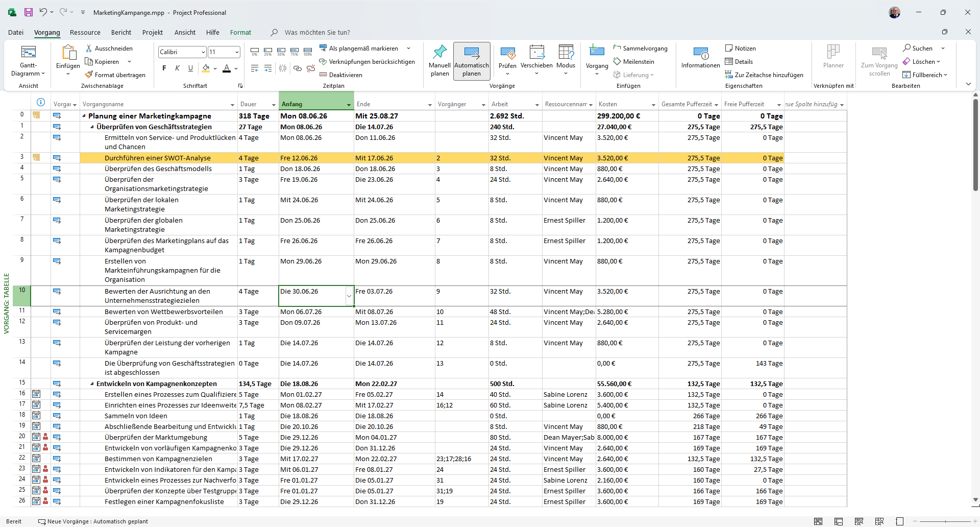Click Zur Zeitachse hinzufügen button
This screenshot has height=527, width=980.
pos(764,75)
